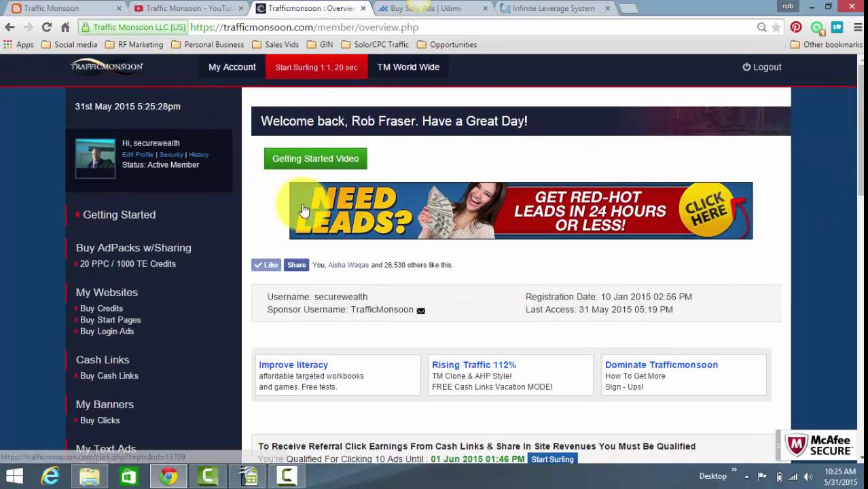Click the network signal tray icon
868x489 pixels.
[x=793, y=476]
